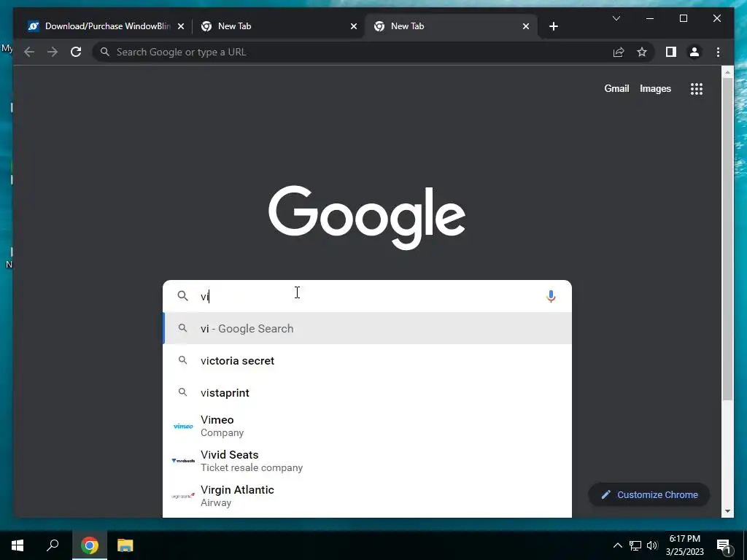Click the Customize Chrome button
Screen dimensions: 747x560
tap(649, 495)
